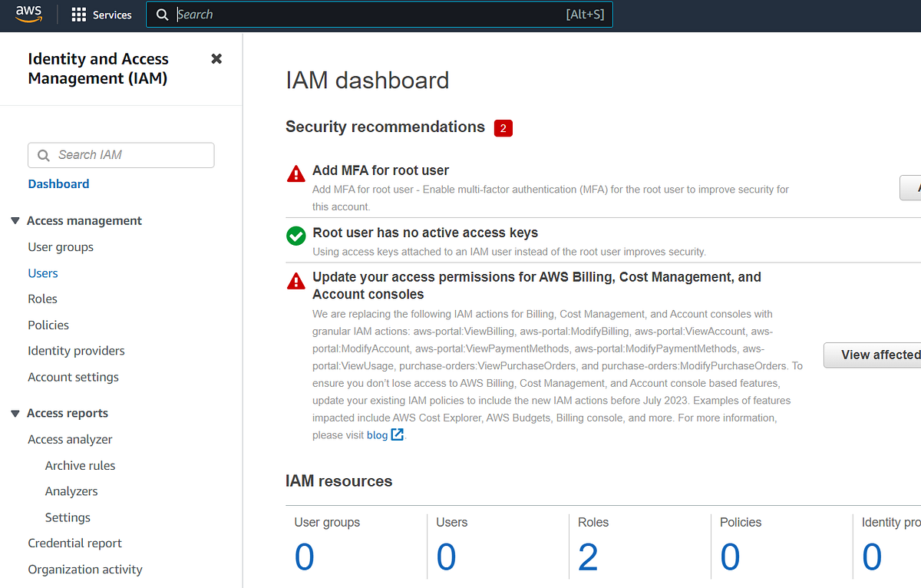Select Credential report in the sidebar

click(74, 543)
